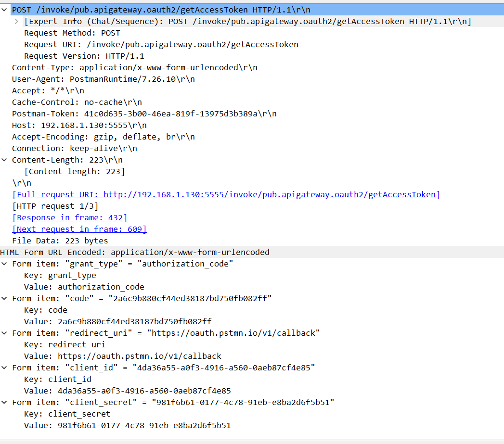This screenshot has width=504, height=444.
Task: Select the HTML Form URL Encoded section
Action: (135, 252)
